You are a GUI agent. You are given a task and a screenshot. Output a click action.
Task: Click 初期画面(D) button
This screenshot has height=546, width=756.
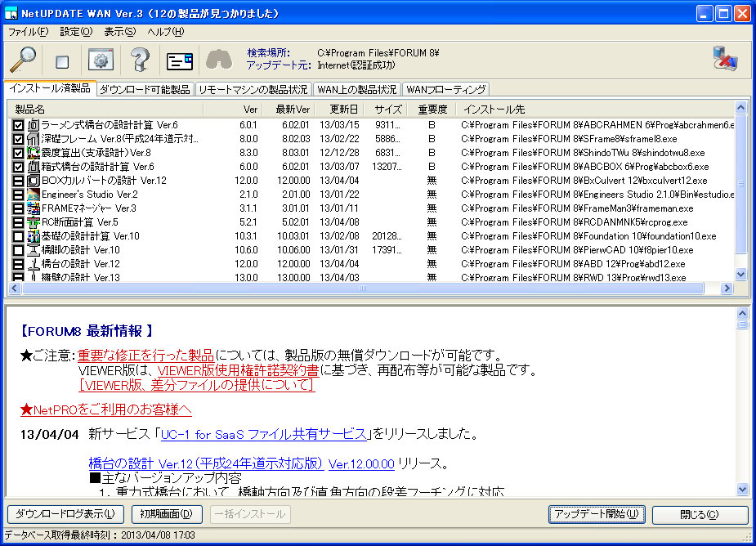pyautogui.click(x=167, y=514)
